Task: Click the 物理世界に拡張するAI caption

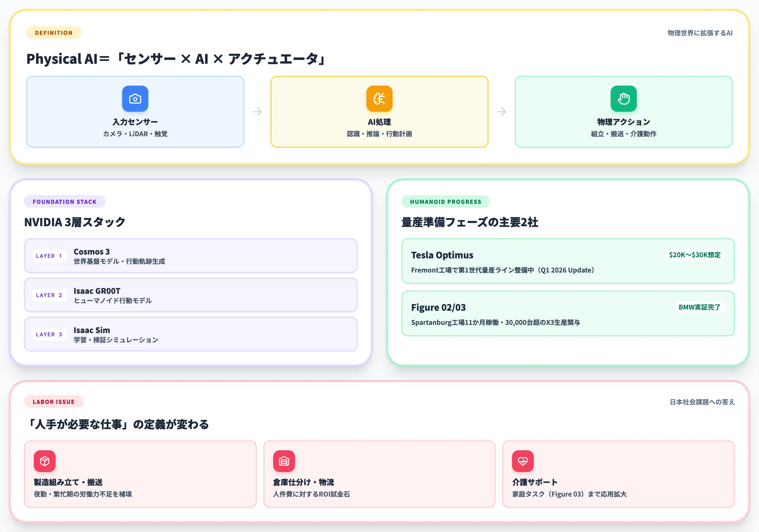Action: coord(700,33)
